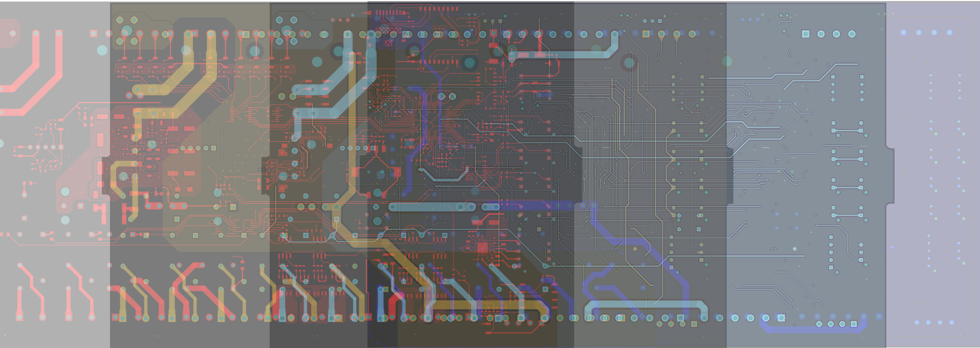Click the large teal via on light-blue region edge

coord(727,61)
